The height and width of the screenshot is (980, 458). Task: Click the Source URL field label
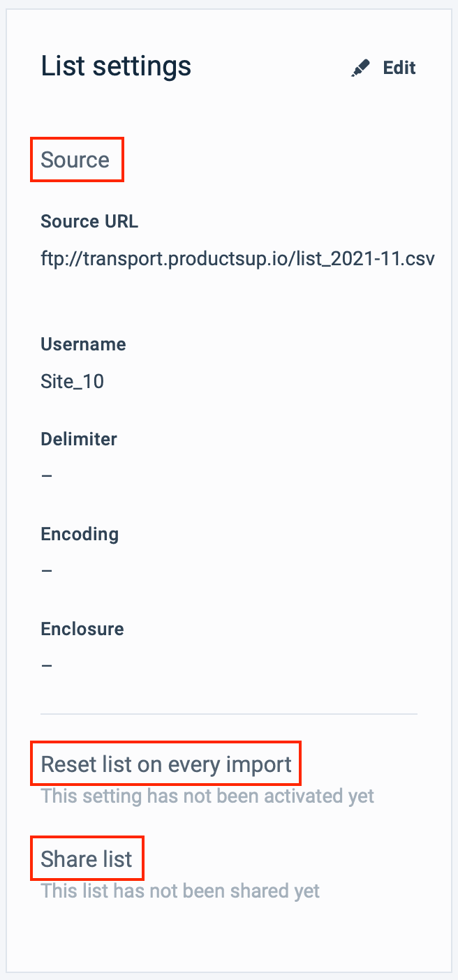tap(89, 222)
